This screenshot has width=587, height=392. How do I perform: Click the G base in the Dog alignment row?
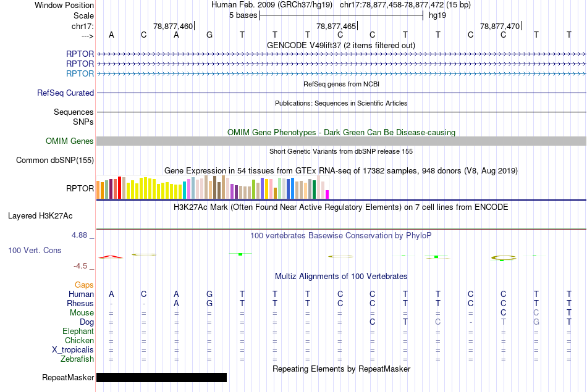536,322
